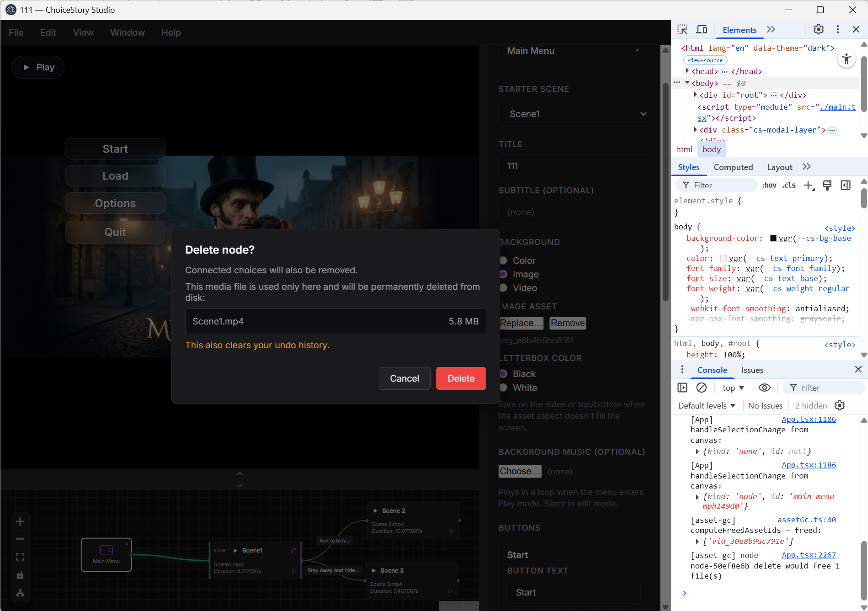This screenshot has width=868, height=611.
Task: Expand the logged vid_30e8b9ac791e array
Action: [697, 542]
